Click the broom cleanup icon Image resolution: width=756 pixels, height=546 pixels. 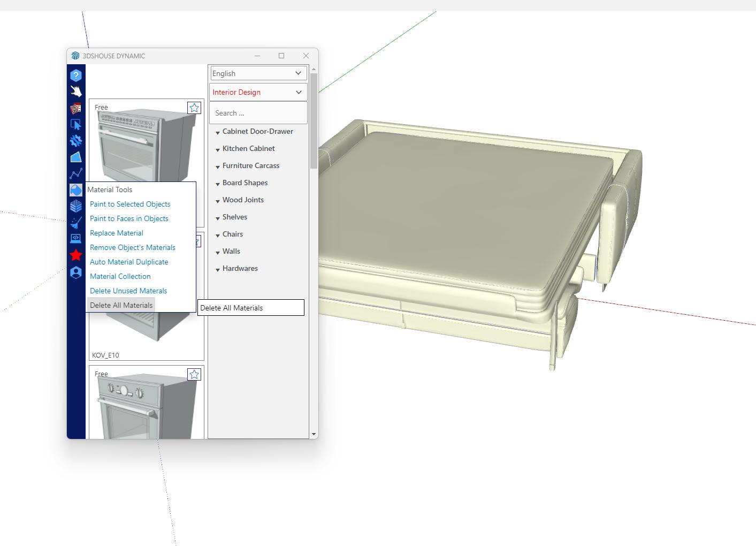(x=76, y=222)
